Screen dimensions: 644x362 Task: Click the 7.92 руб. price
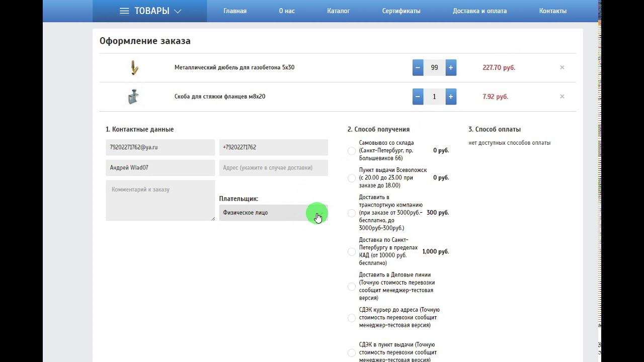496,97
